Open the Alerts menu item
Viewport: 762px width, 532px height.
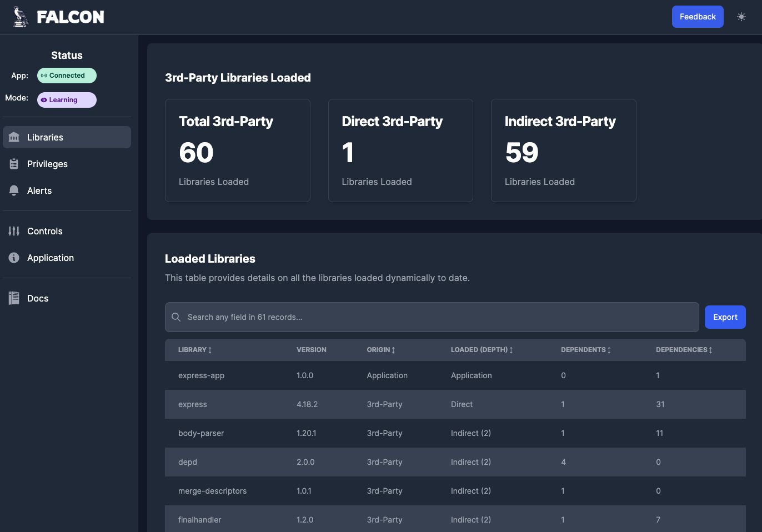pyautogui.click(x=39, y=190)
